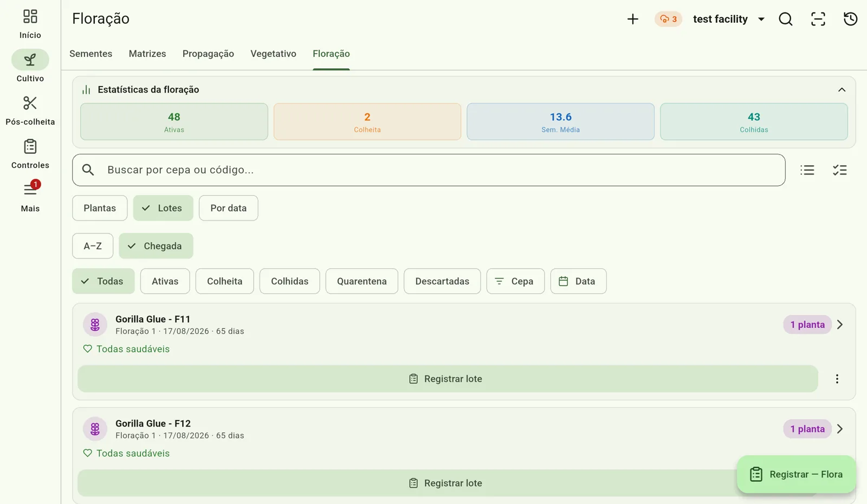Filter by Quarentena status

(x=361, y=281)
